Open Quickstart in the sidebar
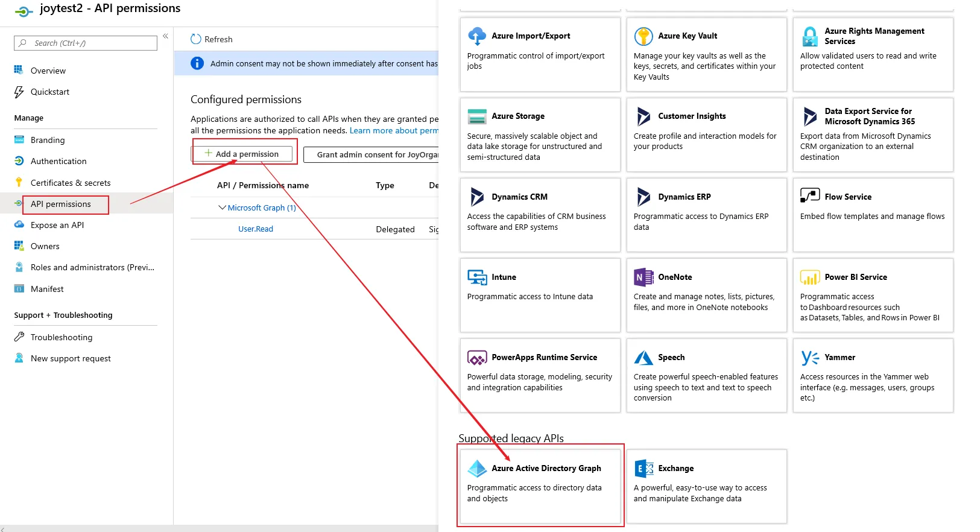Viewport: 980px width, 532px height. 50,92
